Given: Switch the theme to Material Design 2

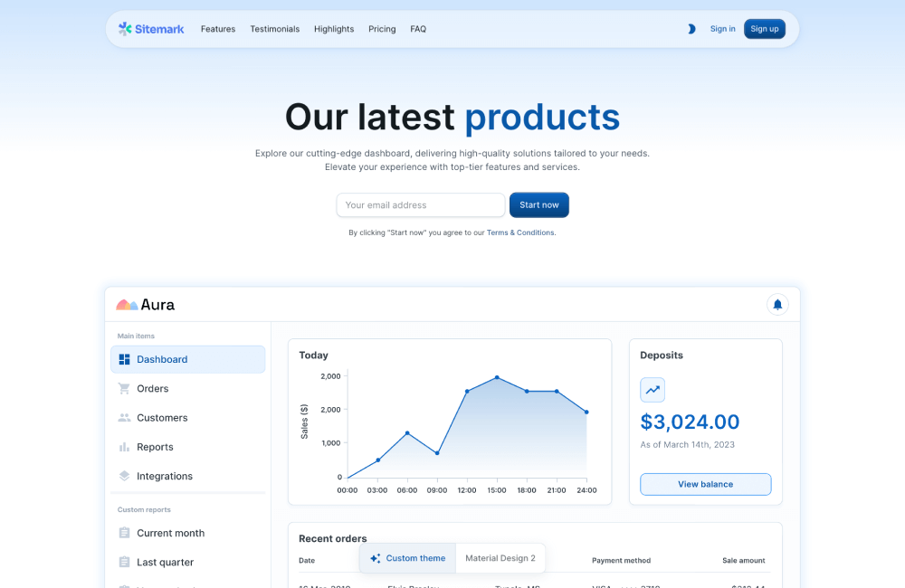Looking at the screenshot, I should tap(500, 558).
